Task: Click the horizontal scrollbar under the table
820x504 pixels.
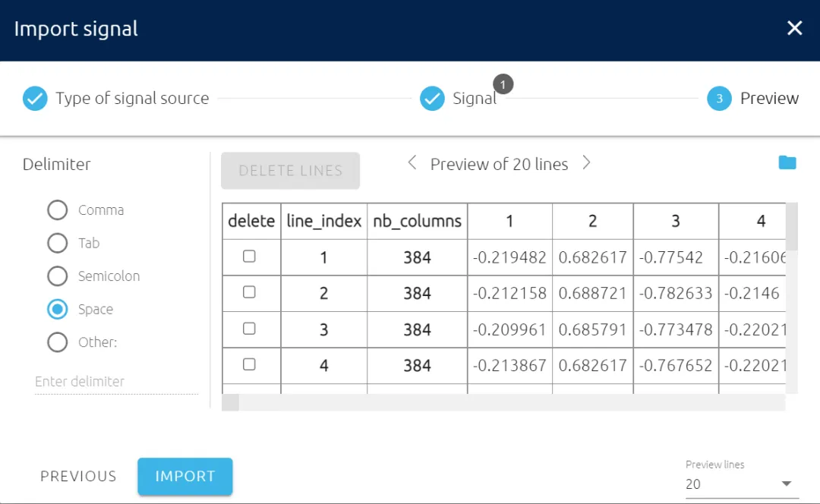Action: pos(503,402)
